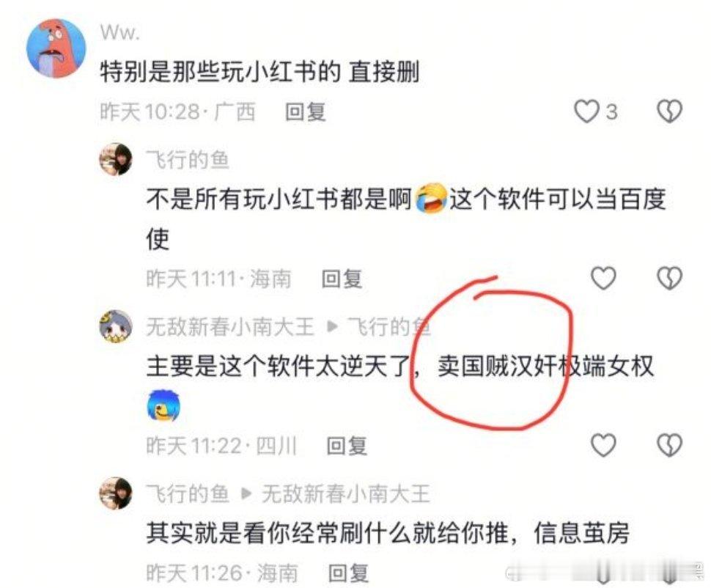
Task: Reply to Ww.'s comment from 广西
Action: (305, 111)
